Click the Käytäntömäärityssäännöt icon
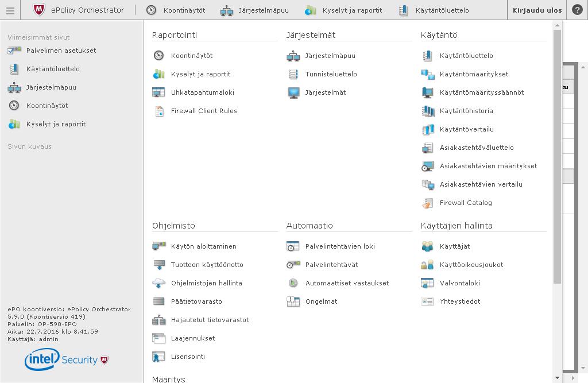Viewport: 588px width, 383px height. click(427, 92)
